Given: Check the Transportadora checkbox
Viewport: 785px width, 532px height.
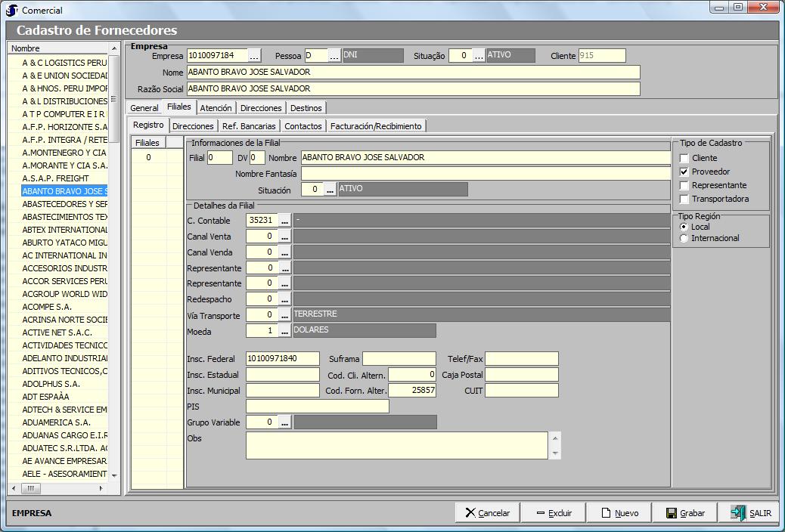Looking at the screenshot, I should pyautogui.click(x=684, y=199).
